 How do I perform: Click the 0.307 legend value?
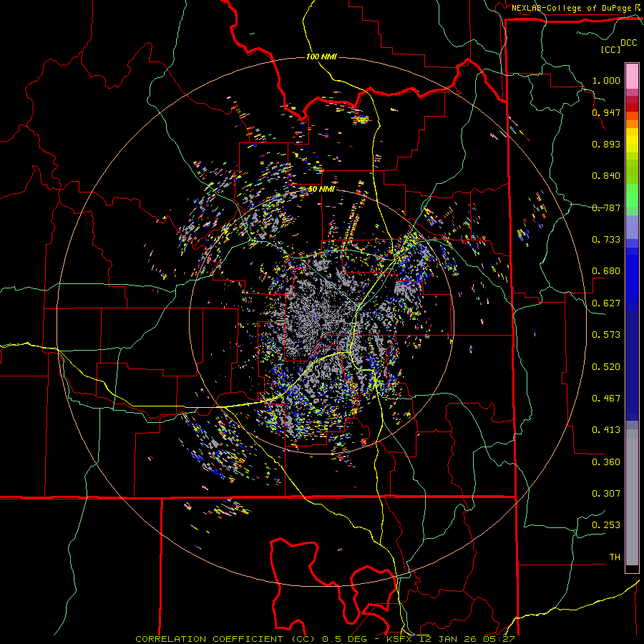606,494
